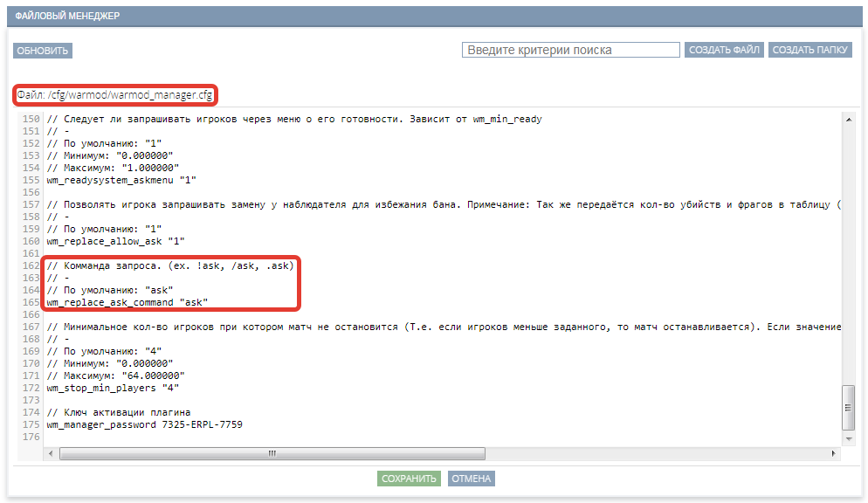
Task: Click СОЗДАТЬ ПАПКУ button
Action: pos(809,50)
